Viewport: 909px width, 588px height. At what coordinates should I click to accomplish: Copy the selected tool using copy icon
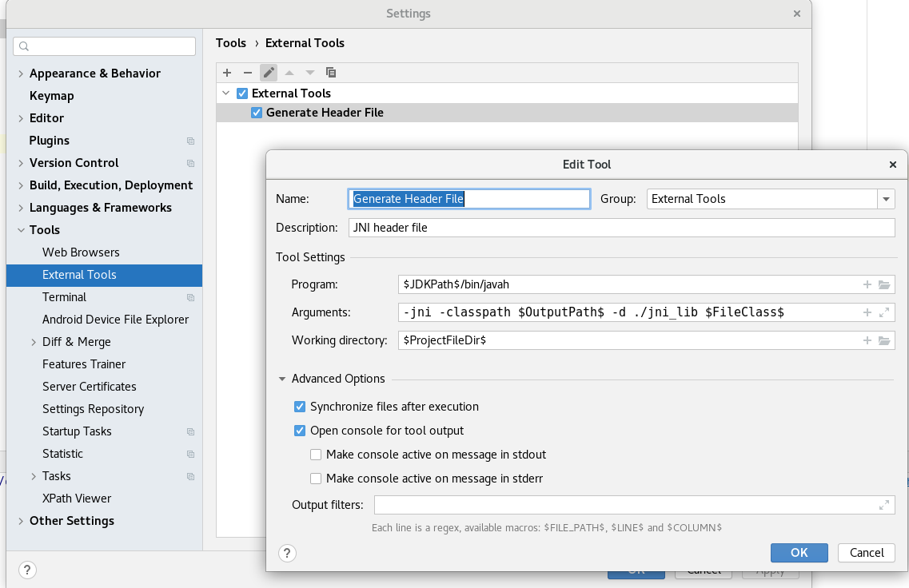[331, 73]
